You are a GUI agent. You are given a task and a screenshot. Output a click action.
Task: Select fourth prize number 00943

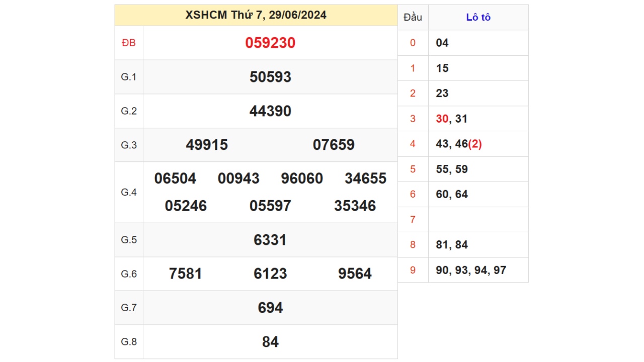(238, 178)
